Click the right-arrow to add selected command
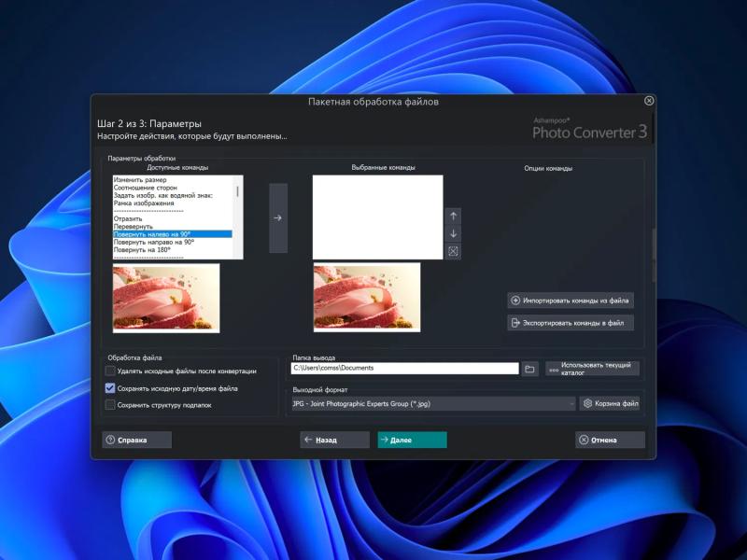This screenshot has height=560, width=747. point(275,218)
